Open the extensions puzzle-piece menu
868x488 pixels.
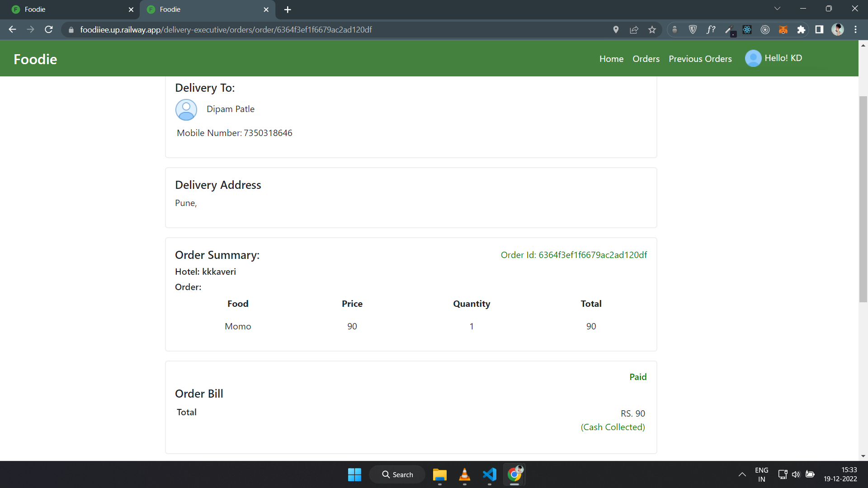pyautogui.click(x=802, y=29)
